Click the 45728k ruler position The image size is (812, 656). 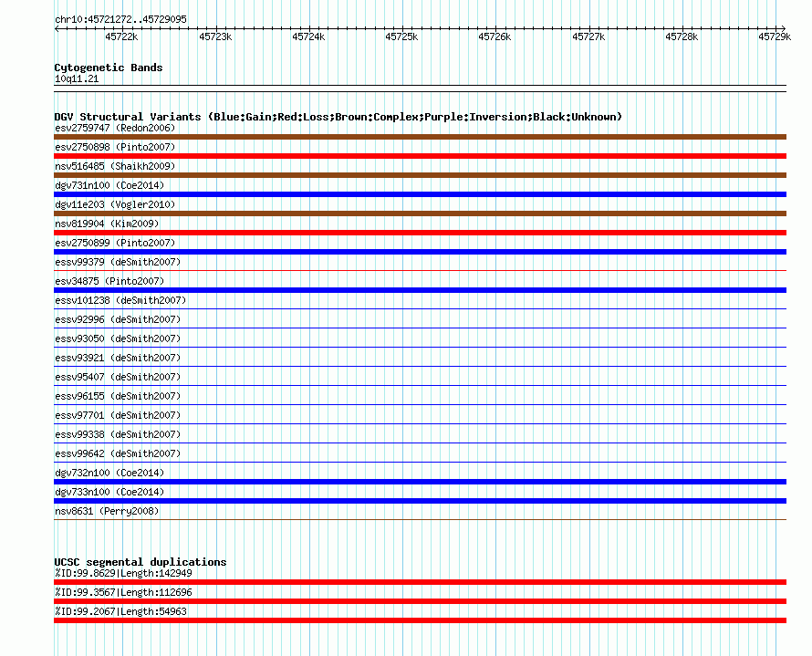[682, 36]
